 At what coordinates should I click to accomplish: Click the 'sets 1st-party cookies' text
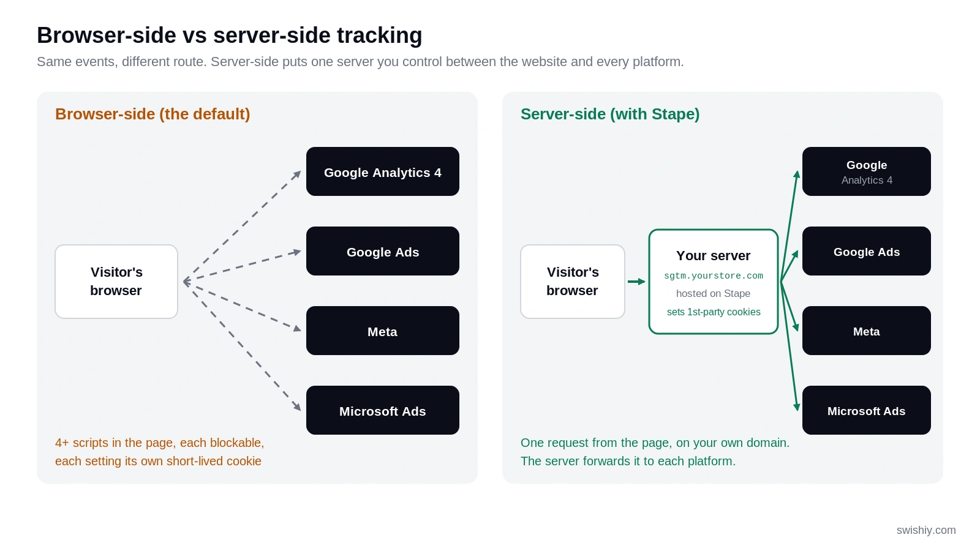(x=714, y=312)
